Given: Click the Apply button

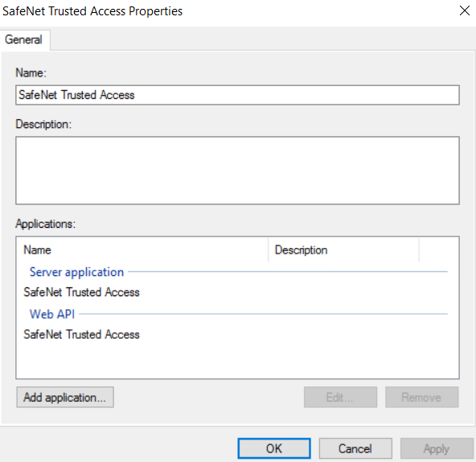Looking at the screenshot, I should point(437,448).
